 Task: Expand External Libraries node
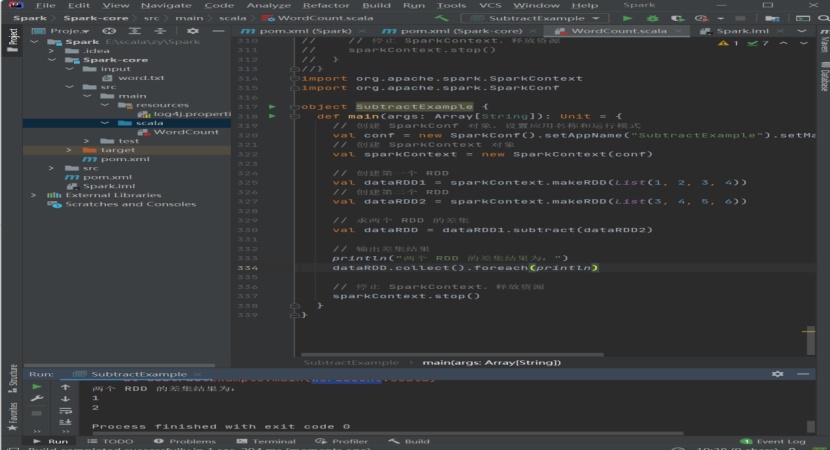34,195
